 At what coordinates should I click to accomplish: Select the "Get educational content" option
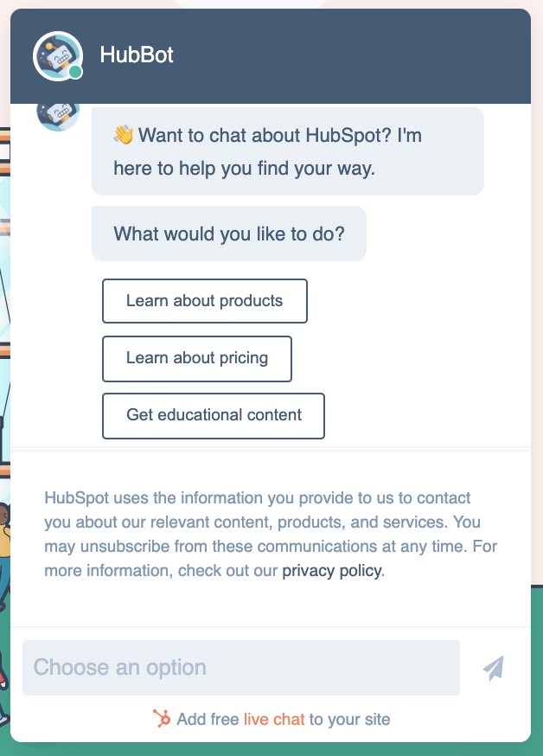click(x=213, y=416)
